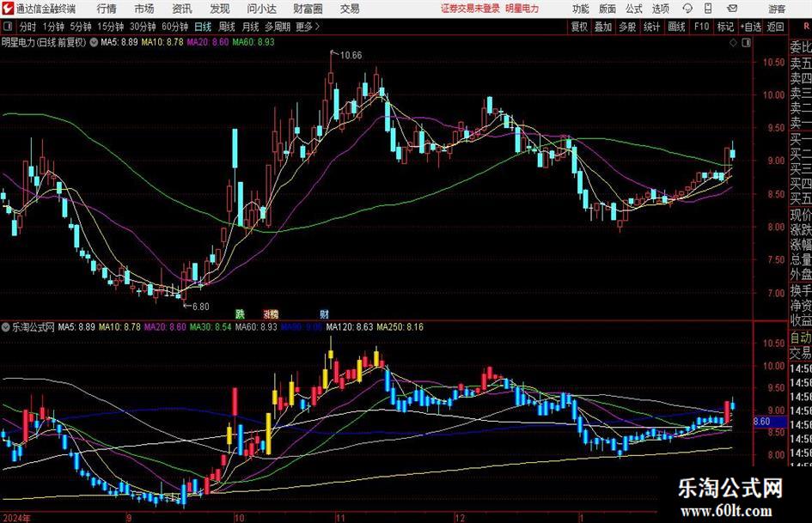Switch to 30分钟 period

[x=143, y=27]
